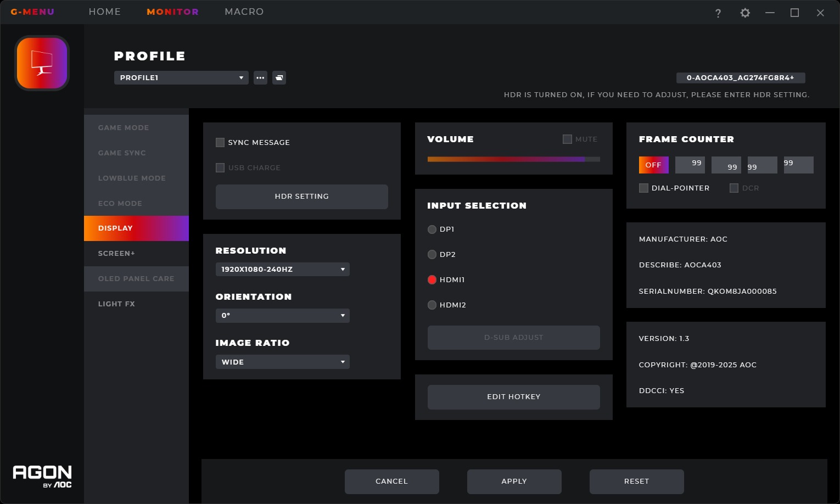Viewport: 840px width, 504px height.
Task: Toggle the USB Charge checkbox
Action: click(x=220, y=167)
